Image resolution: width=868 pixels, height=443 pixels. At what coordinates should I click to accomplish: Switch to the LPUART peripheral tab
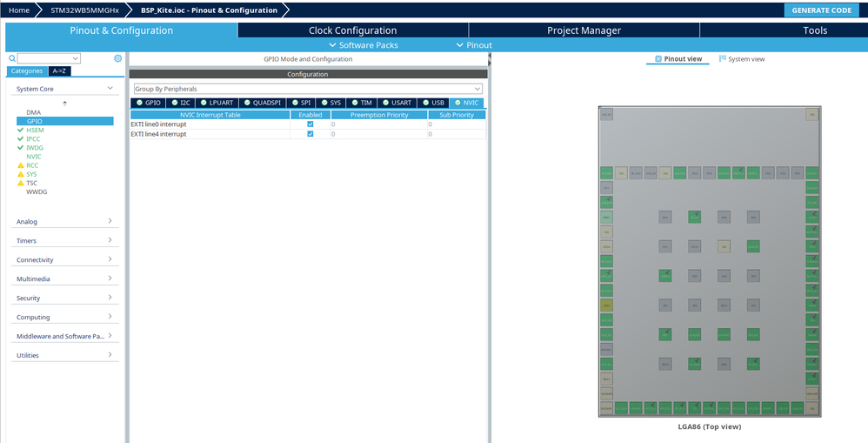217,103
